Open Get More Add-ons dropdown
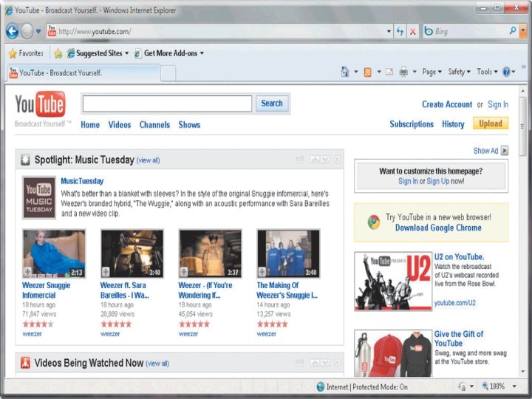Viewport: 532px width, 399px height. pos(169,53)
